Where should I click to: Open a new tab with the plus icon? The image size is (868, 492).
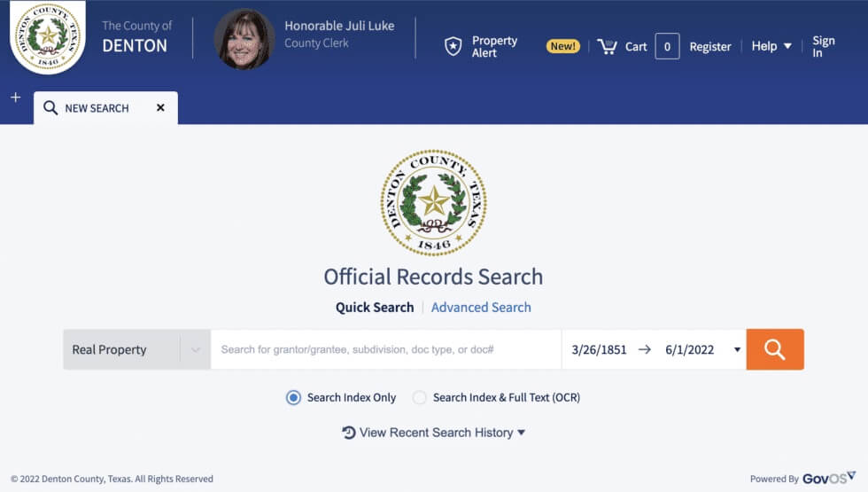16,98
